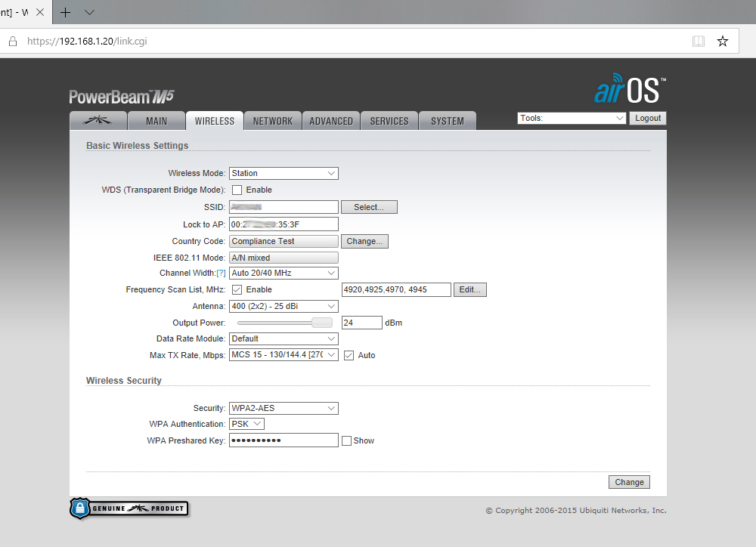This screenshot has width=756, height=547.
Task: Click the Logout button
Action: pyautogui.click(x=648, y=119)
